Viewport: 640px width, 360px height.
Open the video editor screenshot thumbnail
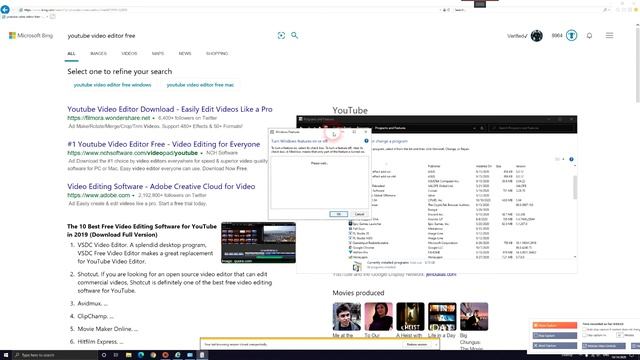(258, 242)
